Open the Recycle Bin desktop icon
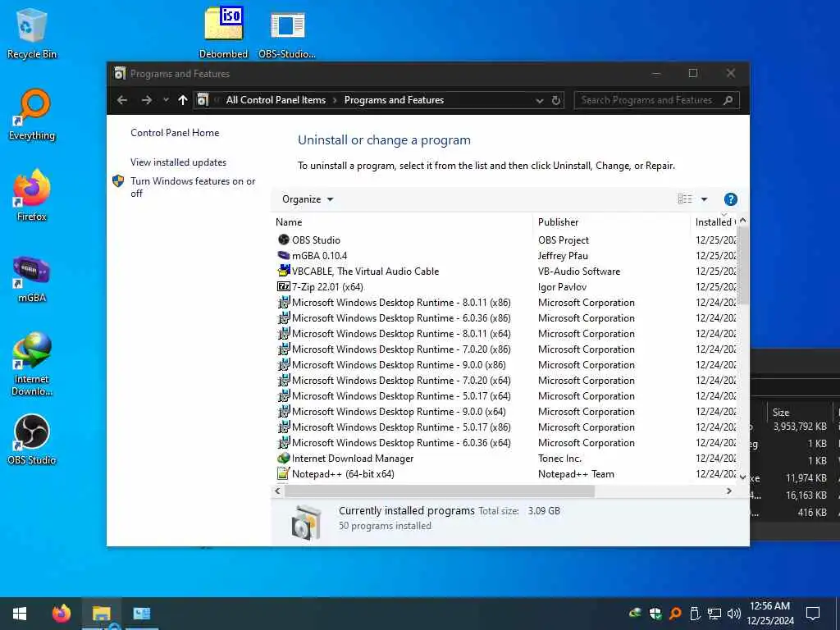Viewport: 840px width, 630px height. [x=32, y=33]
